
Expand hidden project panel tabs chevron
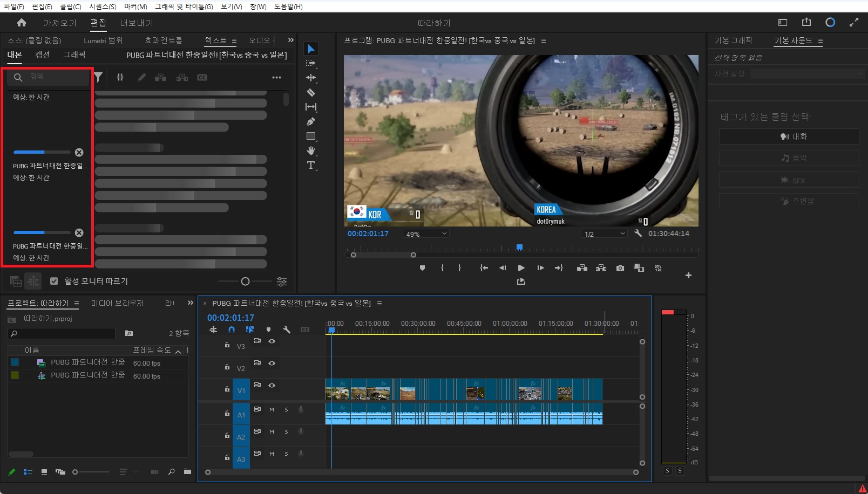click(x=190, y=303)
